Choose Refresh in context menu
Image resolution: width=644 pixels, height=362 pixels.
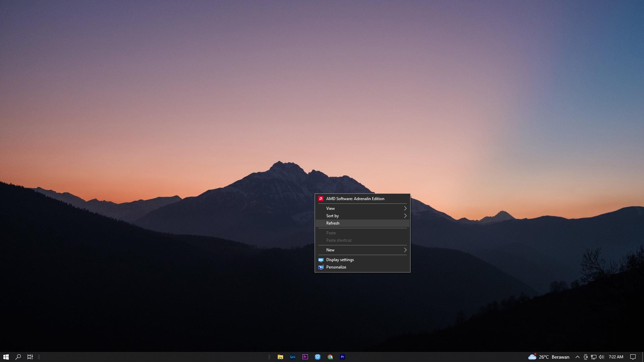[x=333, y=223]
